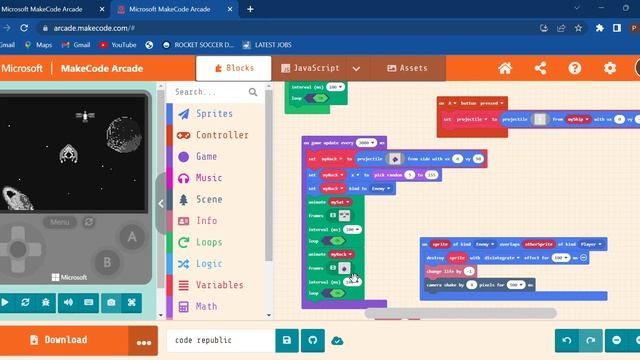Open the myShip sprite dropdown

click(578, 119)
